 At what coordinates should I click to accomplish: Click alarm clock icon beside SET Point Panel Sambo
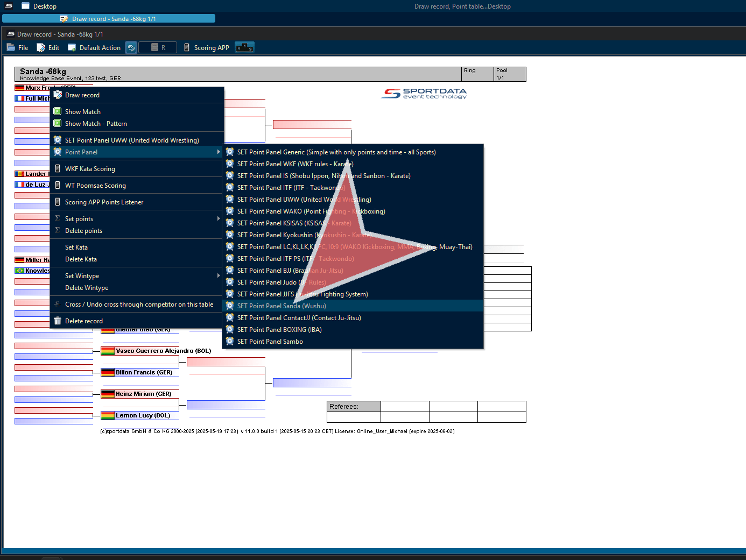(x=230, y=342)
